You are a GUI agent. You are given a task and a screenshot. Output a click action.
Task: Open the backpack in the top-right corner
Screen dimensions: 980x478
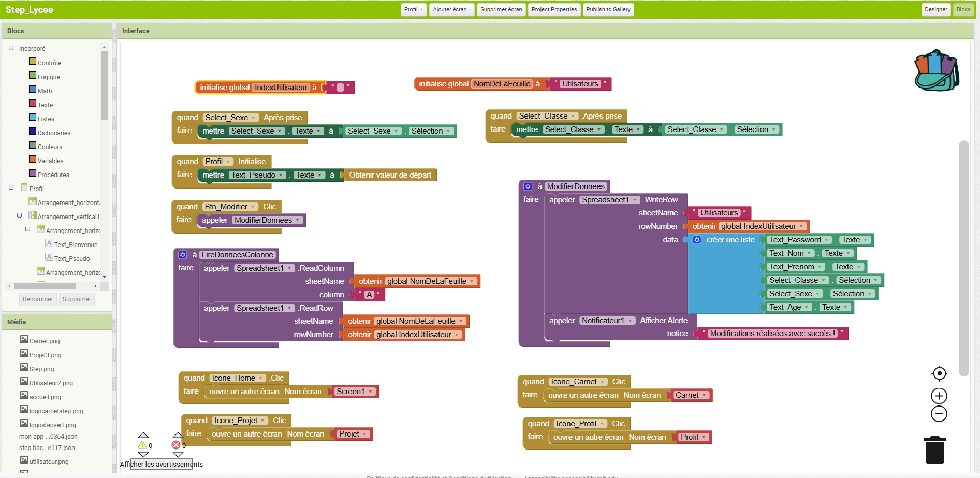935,71
